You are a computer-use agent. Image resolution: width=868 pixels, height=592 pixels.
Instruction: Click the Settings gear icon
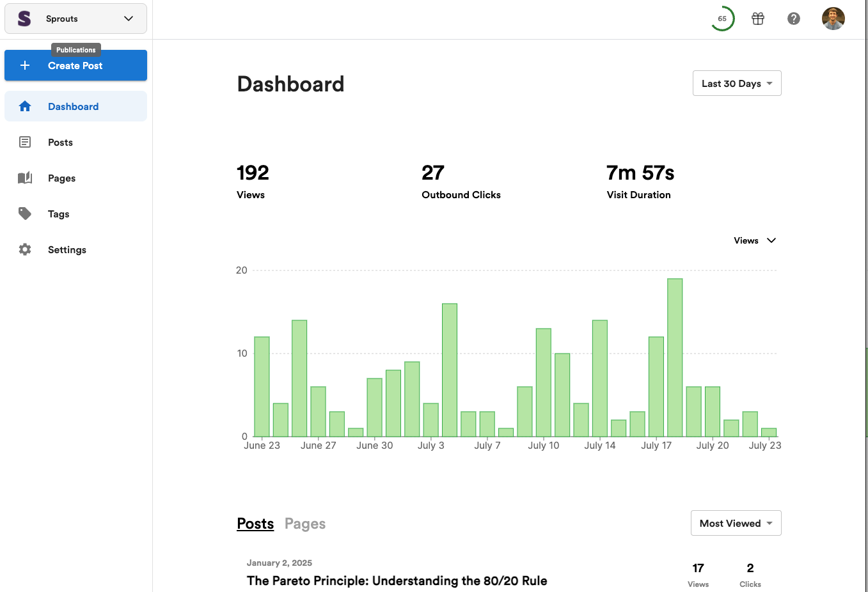(x=25, y=249)
